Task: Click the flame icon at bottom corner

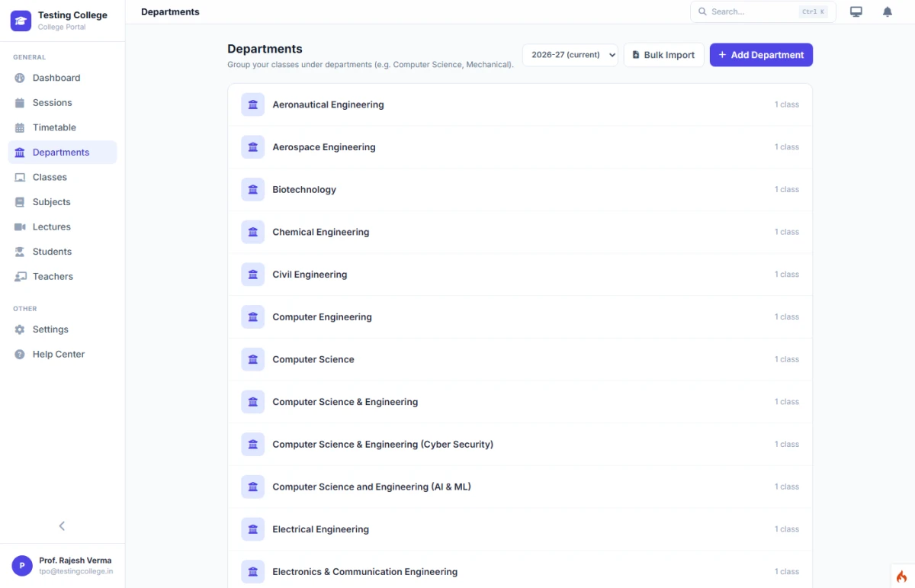Action: 901,577
